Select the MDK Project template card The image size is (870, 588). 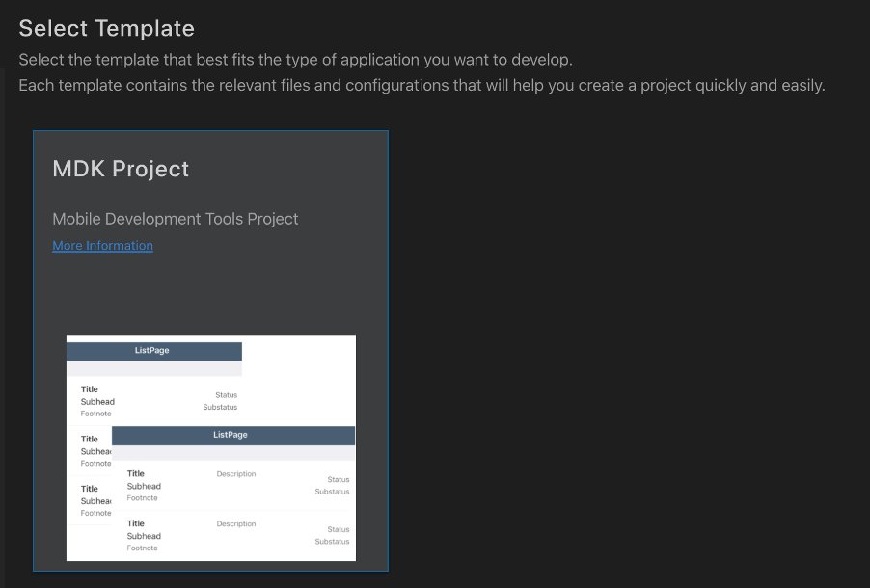coord(210,350)
